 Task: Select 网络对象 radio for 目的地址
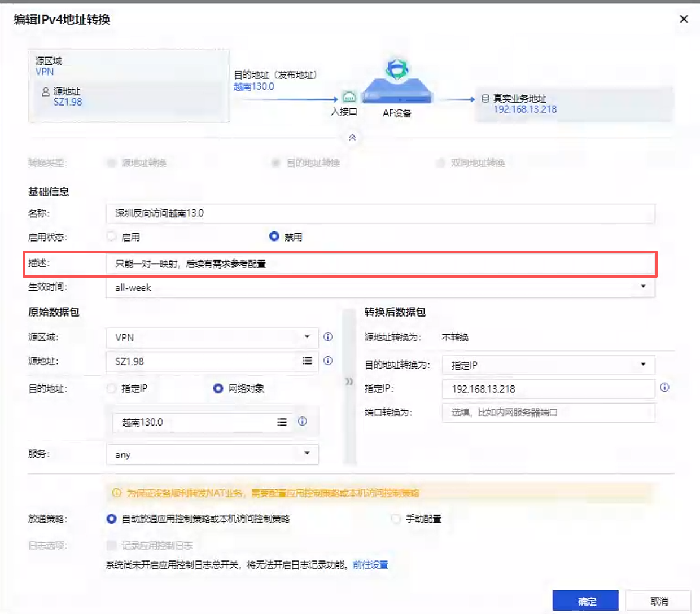(218, 388)
